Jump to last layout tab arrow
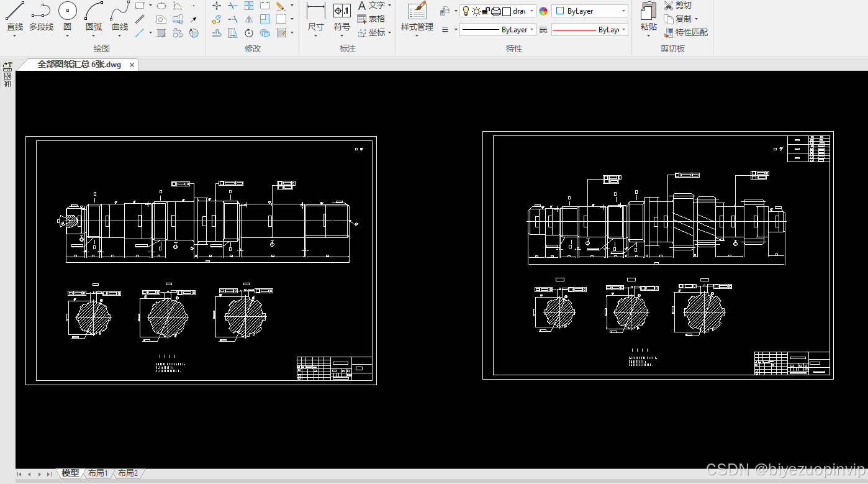This screenshot has height=484, width=868. (x=49, y=474)
